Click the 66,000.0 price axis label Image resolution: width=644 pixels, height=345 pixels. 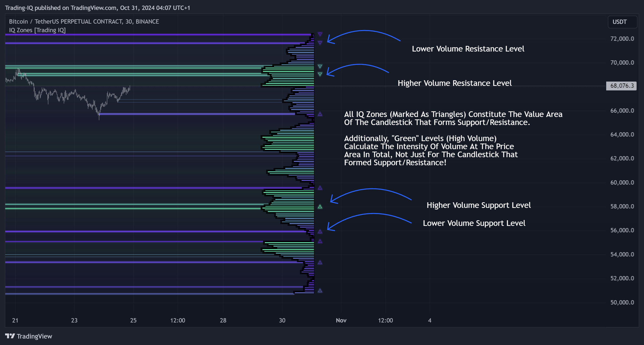[622, 111]
